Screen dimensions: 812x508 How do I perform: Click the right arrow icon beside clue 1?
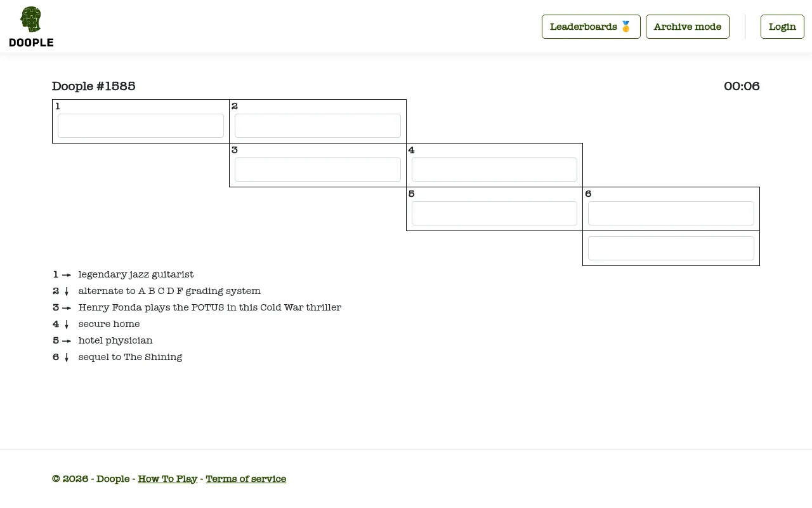click(67, 275)
